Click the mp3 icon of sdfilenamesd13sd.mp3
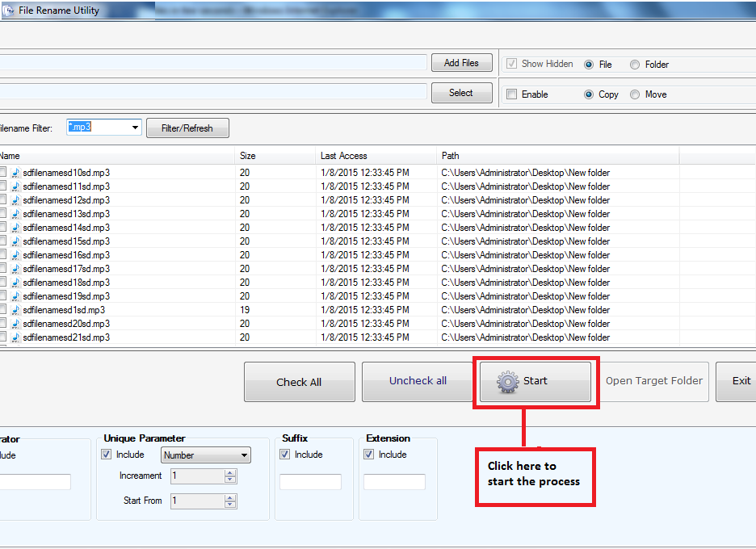This screenshot has height=549, width=756. pyautogui.click(x=16, y=214)
